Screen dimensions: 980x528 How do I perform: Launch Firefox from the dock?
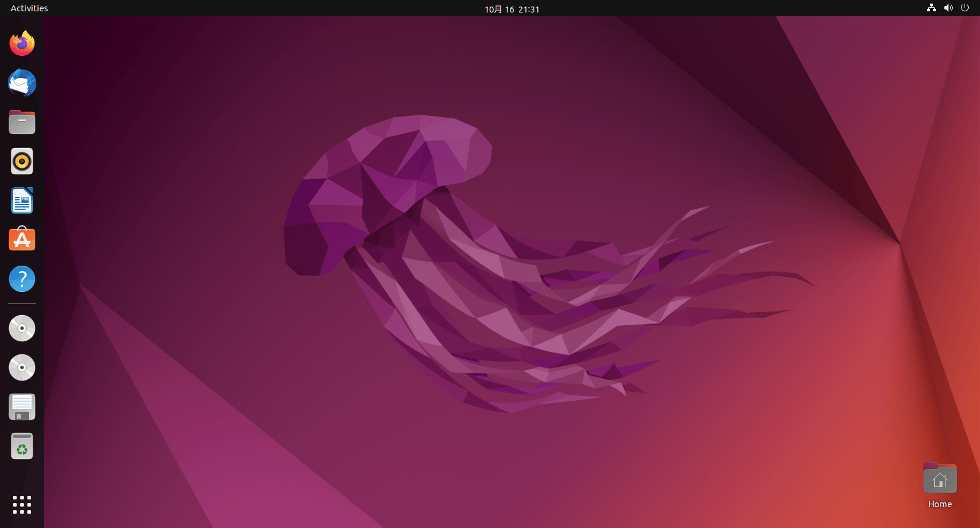click(22, 43)
